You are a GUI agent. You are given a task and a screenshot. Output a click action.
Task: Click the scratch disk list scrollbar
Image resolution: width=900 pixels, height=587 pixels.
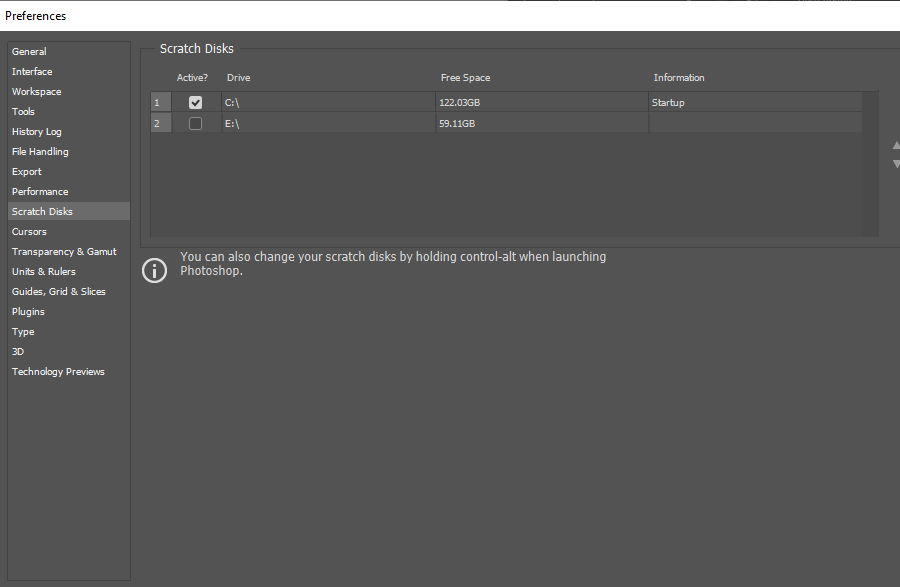click(x=870, y=164)
